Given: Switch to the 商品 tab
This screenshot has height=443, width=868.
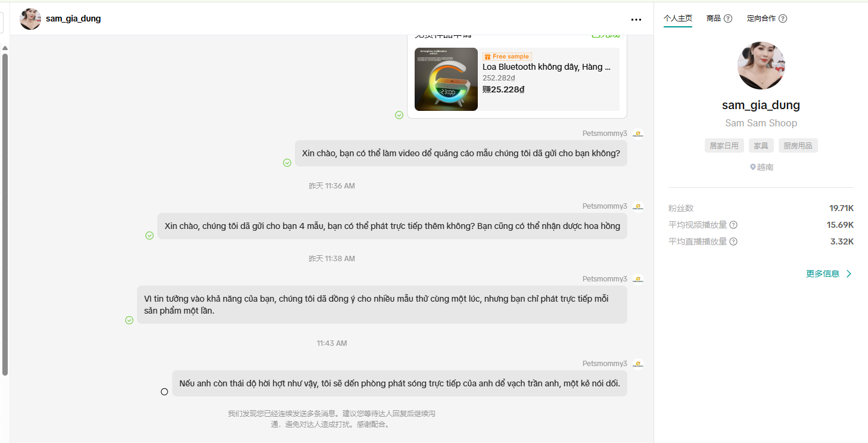Looking at the screenshot, I should pos(714,18).
